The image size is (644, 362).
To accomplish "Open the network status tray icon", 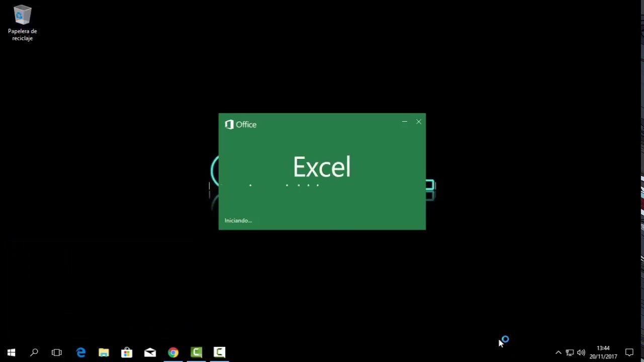I will coord(570,352).
